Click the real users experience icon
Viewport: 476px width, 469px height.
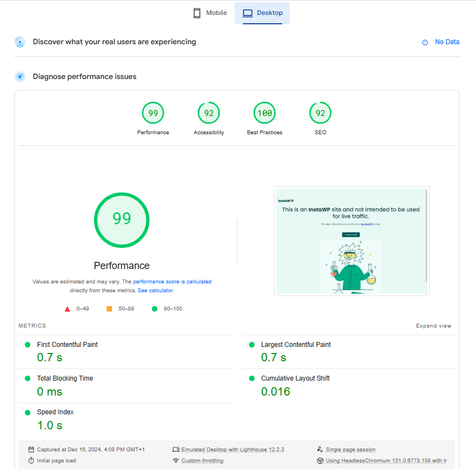point(20,42)
